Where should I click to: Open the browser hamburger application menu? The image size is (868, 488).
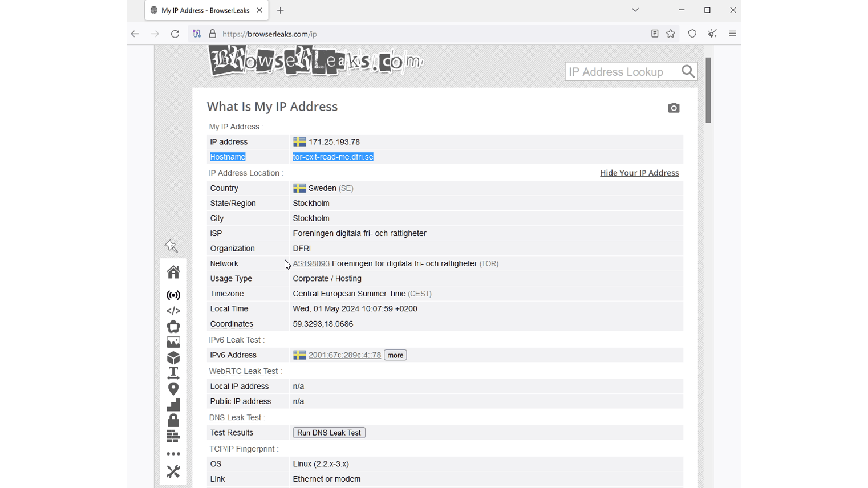(733, 34)
